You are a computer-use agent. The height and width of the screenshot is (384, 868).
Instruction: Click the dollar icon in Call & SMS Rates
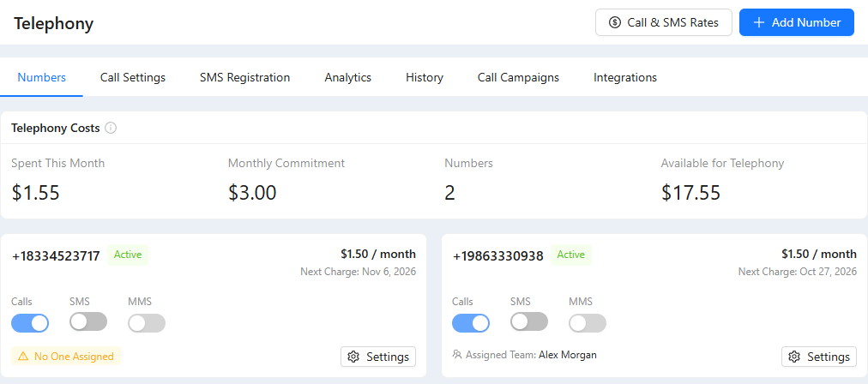click(614, 22)
